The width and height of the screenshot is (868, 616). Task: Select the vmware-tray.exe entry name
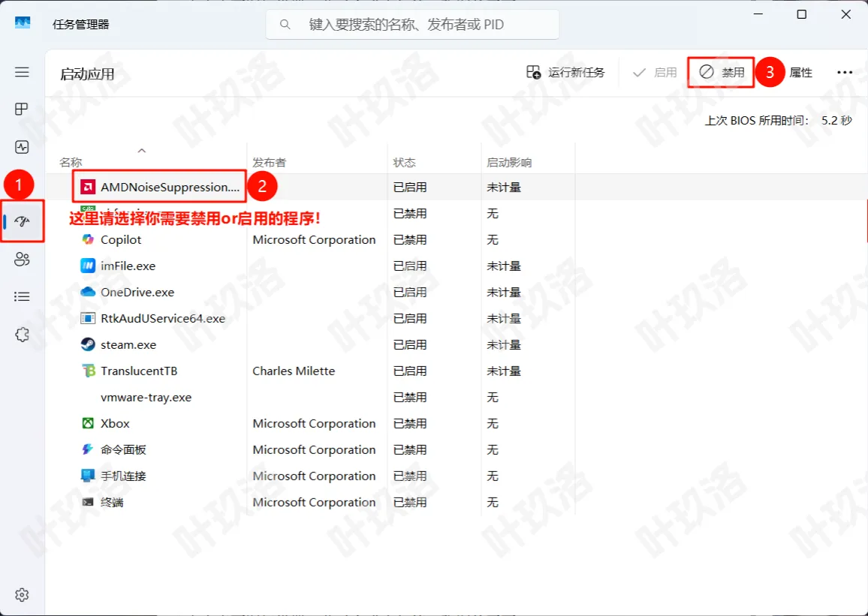146,397
